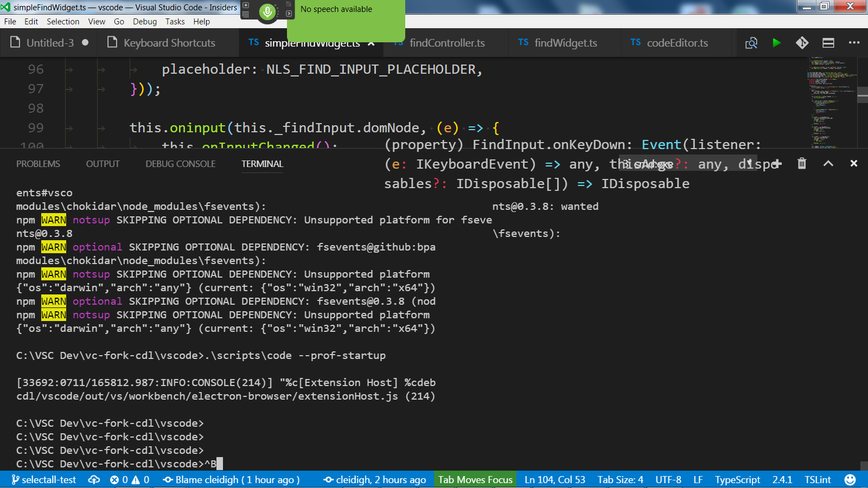The height and width of the screenshot is (488, 868).
Task: Send feedback via the smiley icon
Action: 850,479
